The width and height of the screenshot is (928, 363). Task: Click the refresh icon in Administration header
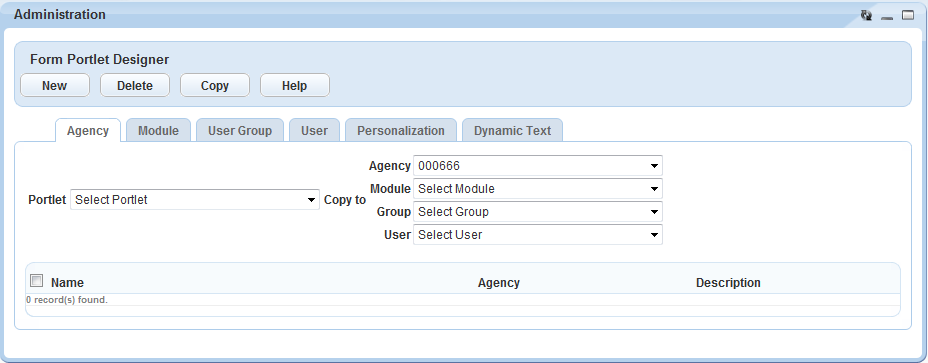coord(866,15)
